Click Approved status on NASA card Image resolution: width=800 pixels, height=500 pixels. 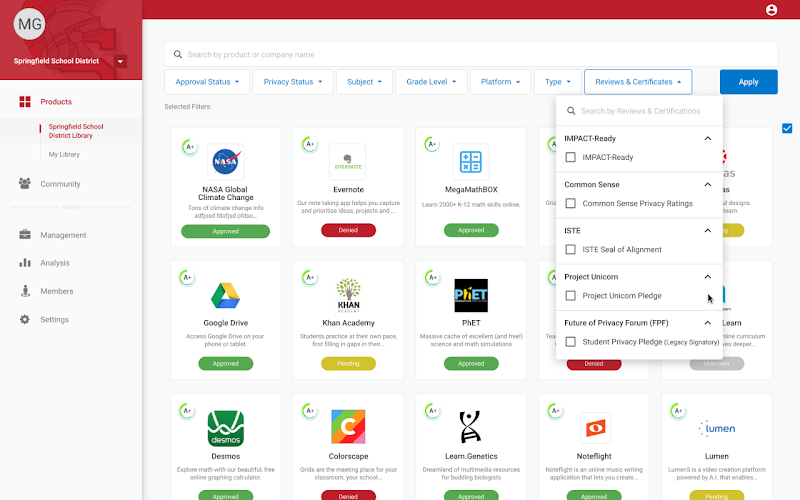point(226,231)
